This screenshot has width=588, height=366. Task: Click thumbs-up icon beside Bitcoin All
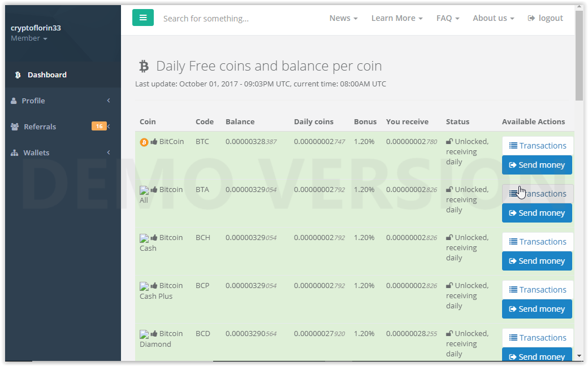154,190
